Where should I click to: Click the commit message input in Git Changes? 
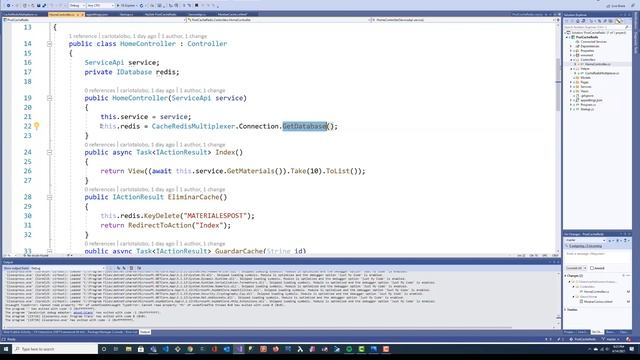pyautogui.click(x=597, y=257)
